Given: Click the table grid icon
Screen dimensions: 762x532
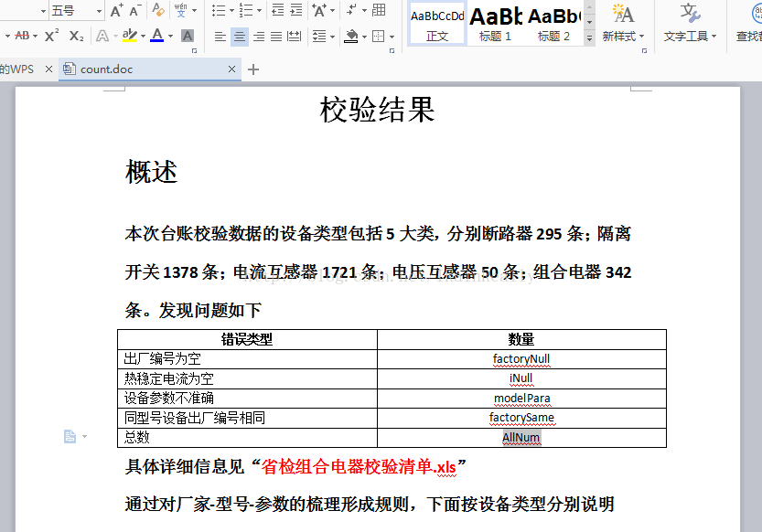Looking at the screenshot, I should [x=379, y=10].
